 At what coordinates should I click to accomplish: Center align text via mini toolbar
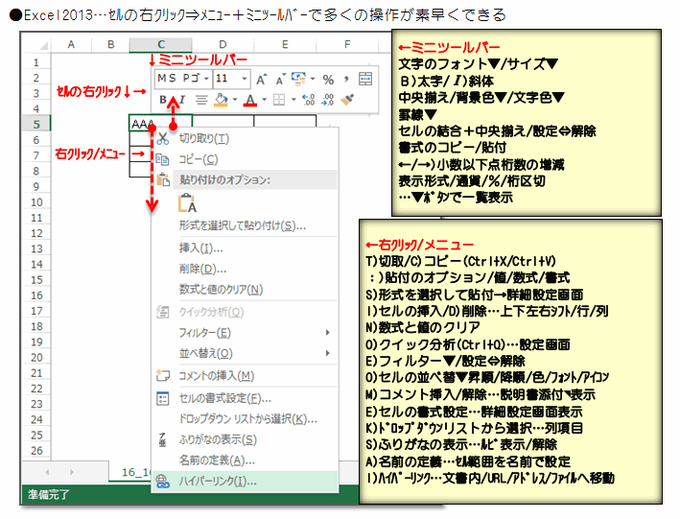tap(201, 100)
